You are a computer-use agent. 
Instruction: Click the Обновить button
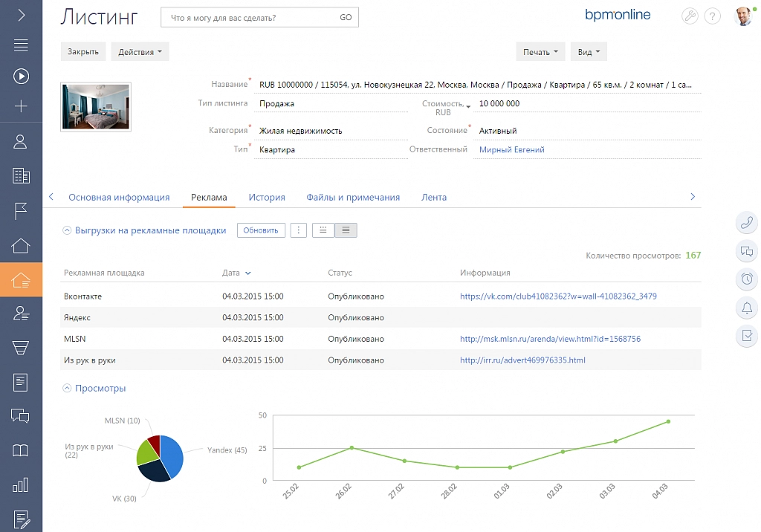(260, 230)
